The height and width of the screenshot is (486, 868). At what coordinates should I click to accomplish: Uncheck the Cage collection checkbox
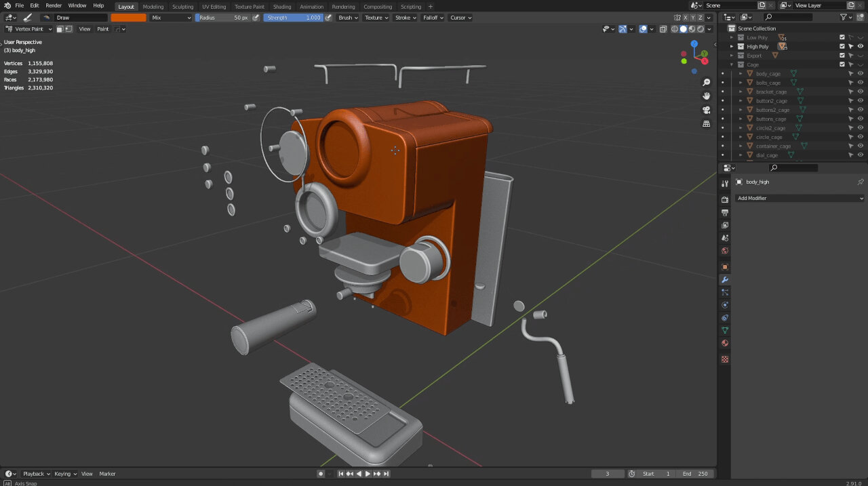(x=842, y=64)
